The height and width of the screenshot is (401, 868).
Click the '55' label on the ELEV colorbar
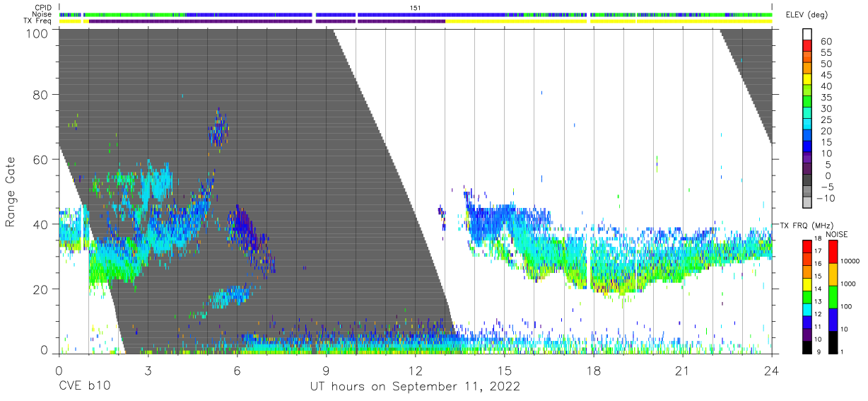826,53
